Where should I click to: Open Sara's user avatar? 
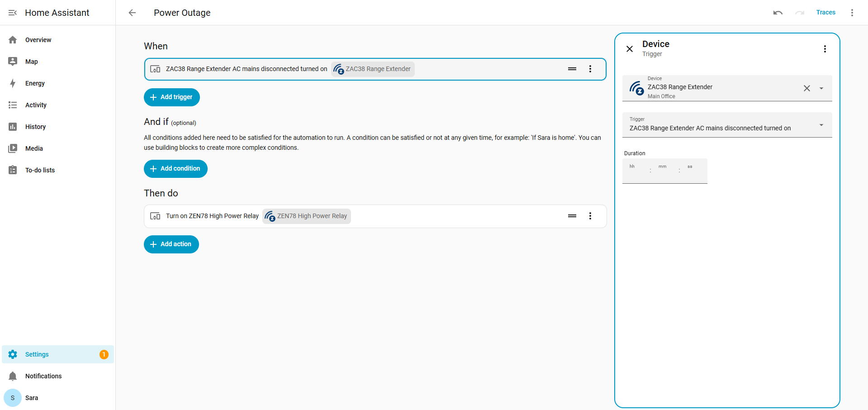click(13, 398)
